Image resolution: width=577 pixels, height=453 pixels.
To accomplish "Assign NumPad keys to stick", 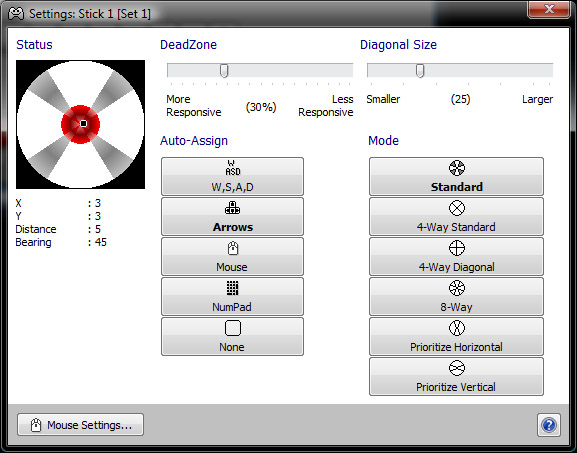I will point(232,296).
